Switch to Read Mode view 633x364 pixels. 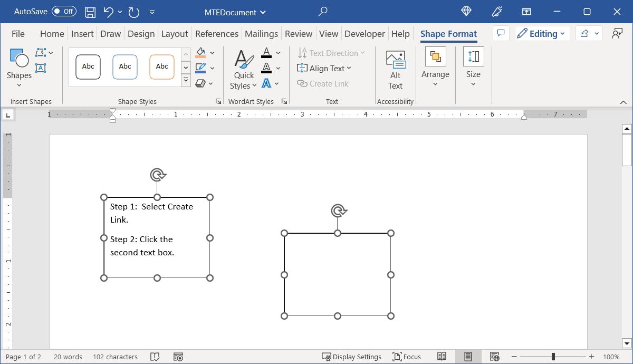pos(442,357)
